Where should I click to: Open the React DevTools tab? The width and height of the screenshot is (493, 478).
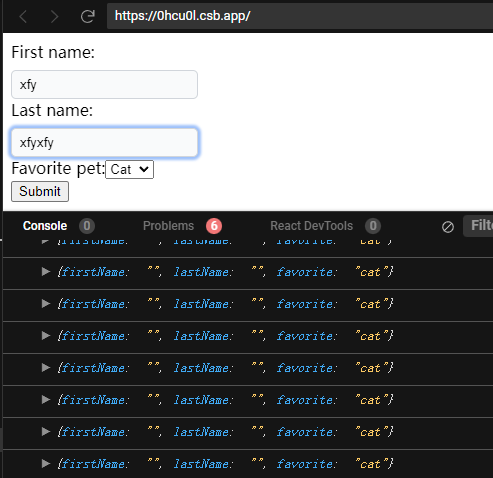point(311,226)
